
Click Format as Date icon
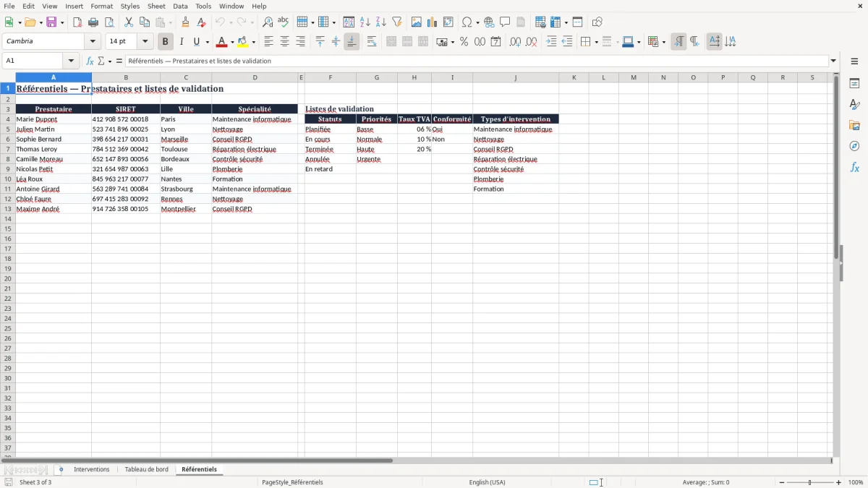pyautogui.click(x=496, y=42)
